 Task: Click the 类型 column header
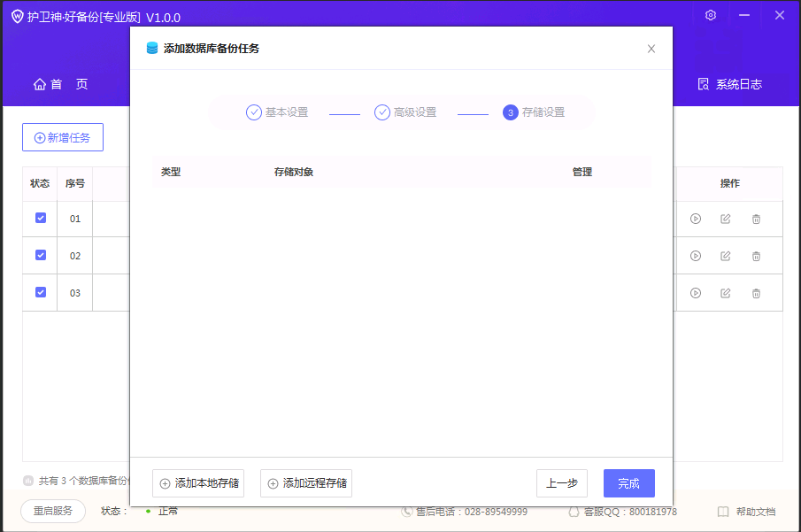click(x=171, y=172)
